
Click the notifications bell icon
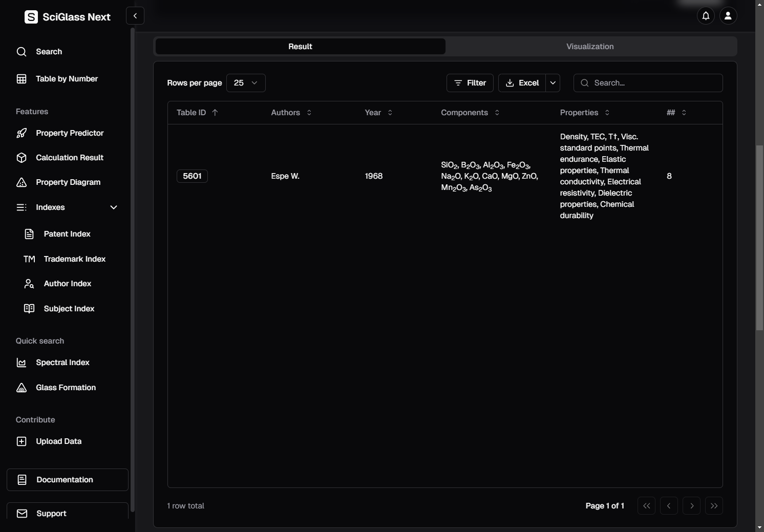coord(706,16)
